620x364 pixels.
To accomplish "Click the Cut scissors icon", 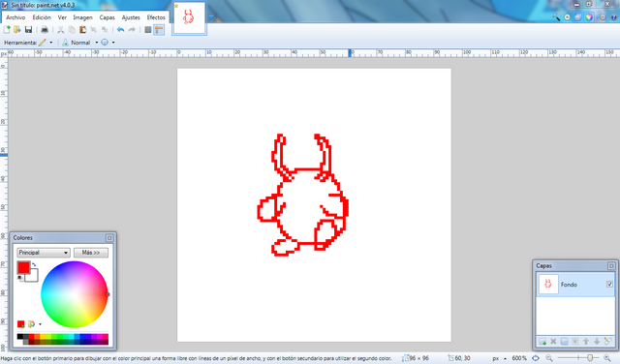I will [60, 30].
